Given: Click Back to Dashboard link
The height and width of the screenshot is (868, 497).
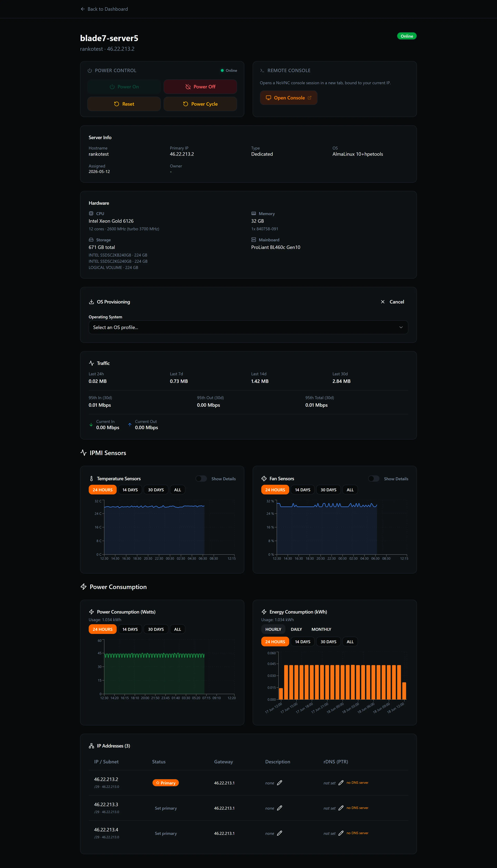Looking at the screenshot, I should [104, 9].
